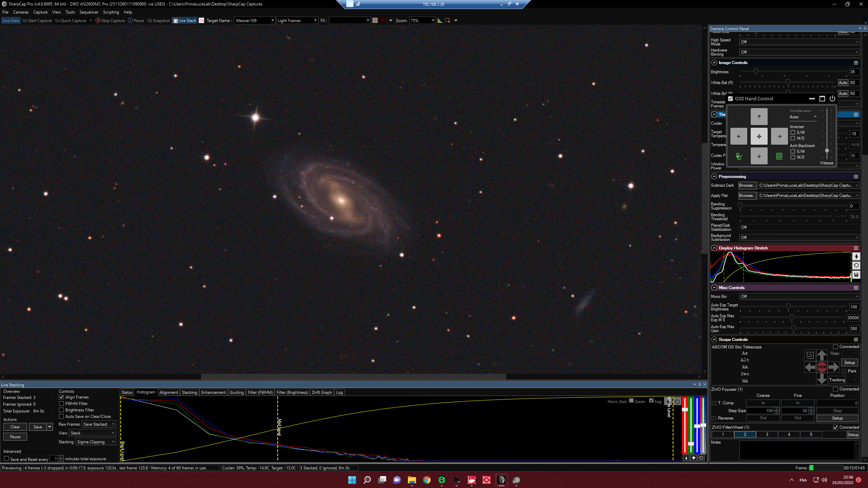
Task: Click Browse next to Subtract Dark
Action: pos(747,185)
